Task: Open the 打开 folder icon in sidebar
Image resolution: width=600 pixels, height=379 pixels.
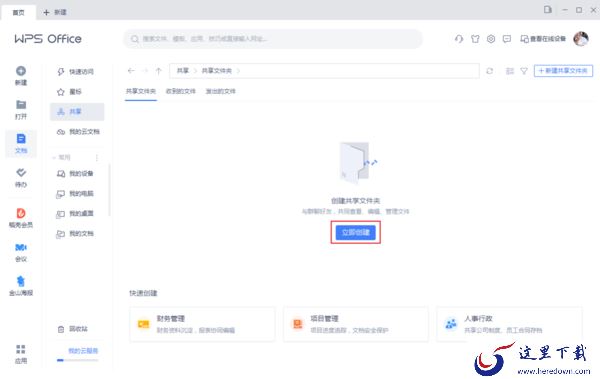Action: 21,105
